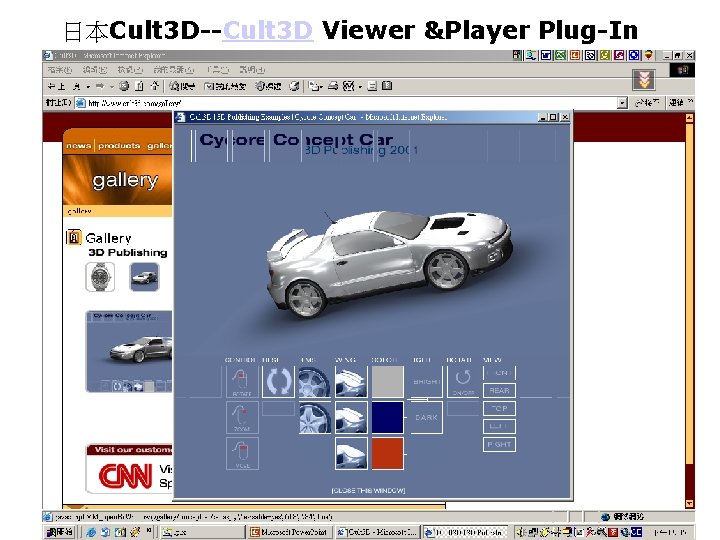Switch to Microsoft PowerPoint taskbar button

coord(289,532)
